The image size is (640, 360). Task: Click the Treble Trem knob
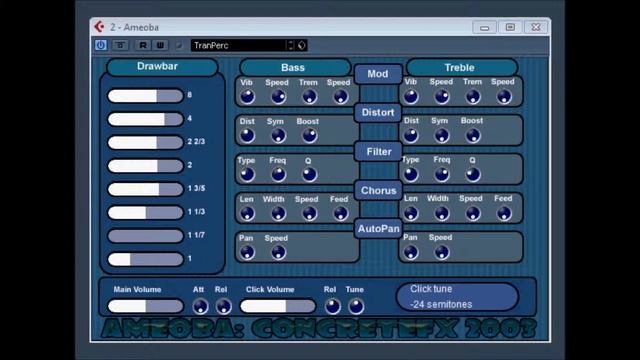click(x=473, y=97)
